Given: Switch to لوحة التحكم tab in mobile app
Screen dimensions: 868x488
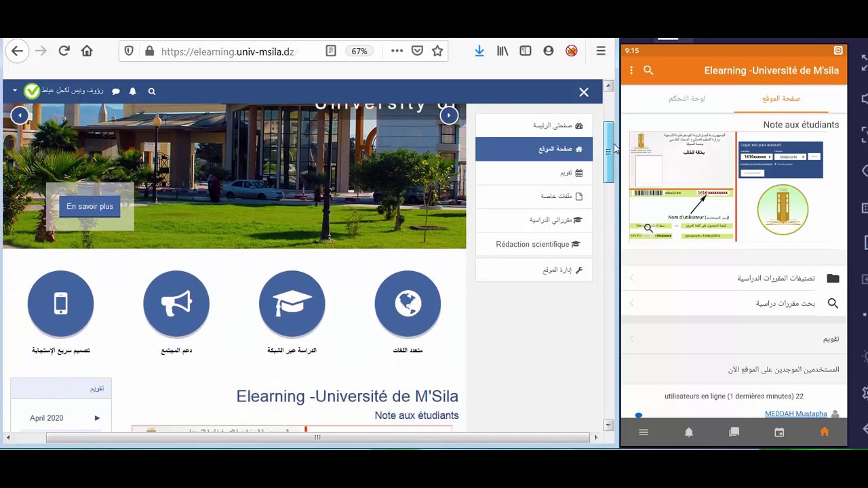Looking at the screenshot, I should (x=687, y=98).
